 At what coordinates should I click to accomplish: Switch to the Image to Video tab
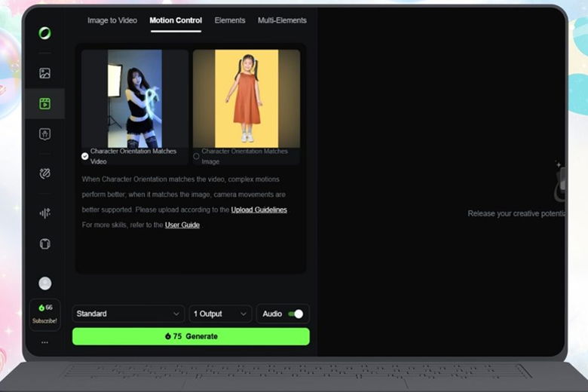coord(112,20)
